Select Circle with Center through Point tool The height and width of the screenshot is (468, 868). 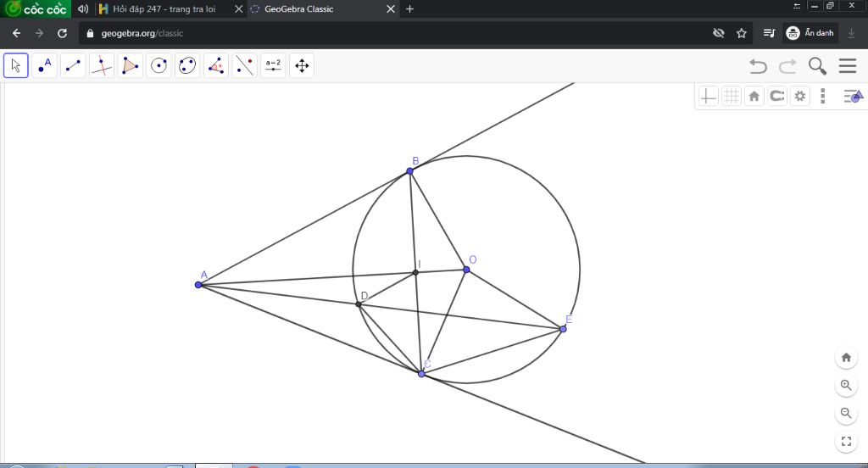(x=159, y=66)
